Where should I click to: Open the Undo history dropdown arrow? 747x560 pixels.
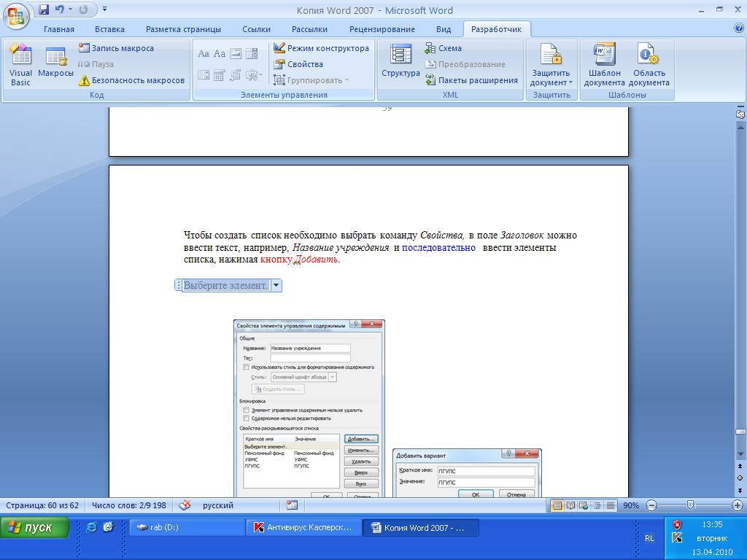(70, 9)
